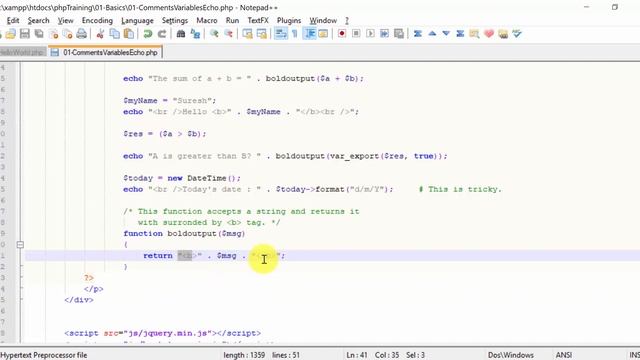Open the View menu

(x=65, y=20)
